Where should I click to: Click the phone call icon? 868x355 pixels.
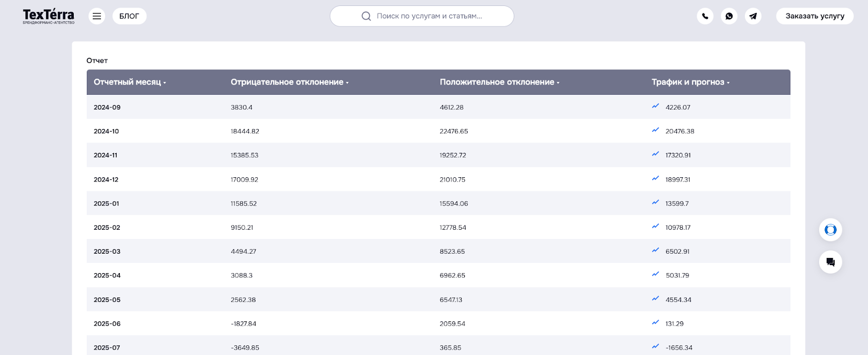pyautogui.click(x=705, y=16)
